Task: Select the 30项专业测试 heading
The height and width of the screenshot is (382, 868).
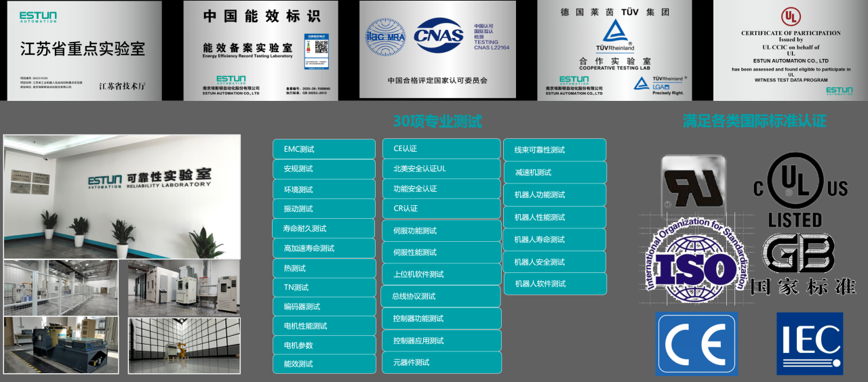Action: click(437, 122)
